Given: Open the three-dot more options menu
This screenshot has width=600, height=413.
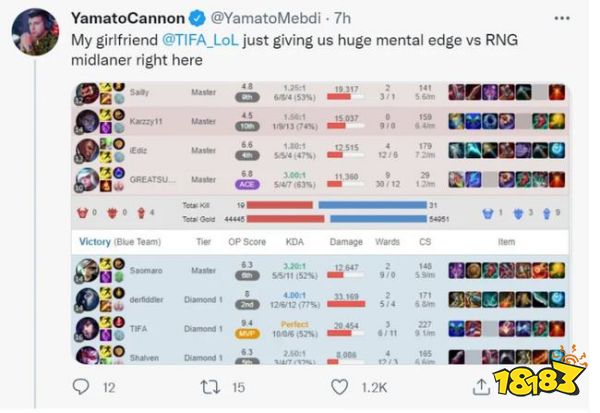Looking at the screenshot, I should [562, 18].
